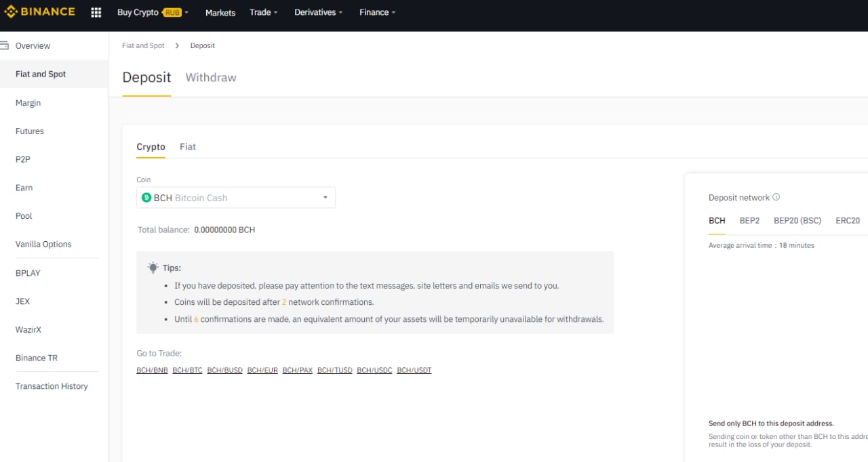Go to BCH/BNB trading pair

click(152, 370)
